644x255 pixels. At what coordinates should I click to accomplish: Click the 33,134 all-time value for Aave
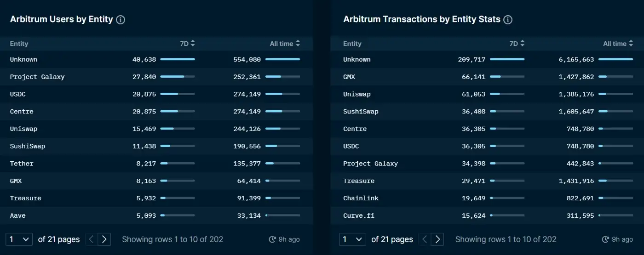[249, 215]
